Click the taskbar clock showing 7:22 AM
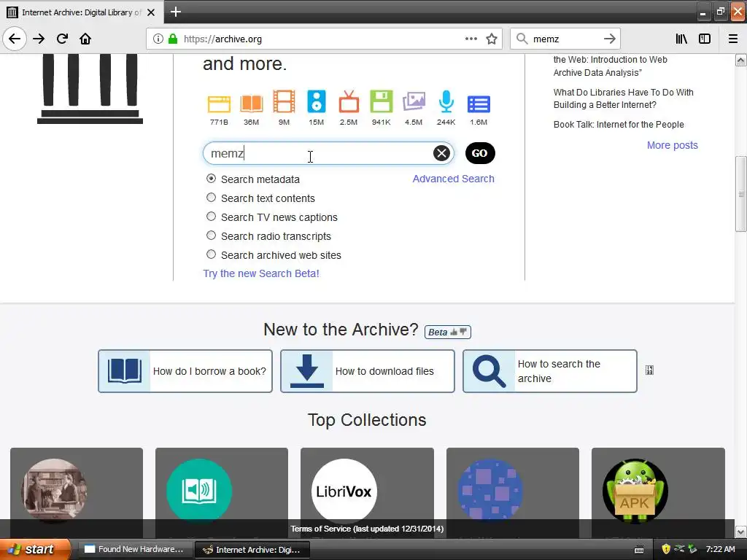The image size is (747, 560). 720,549
